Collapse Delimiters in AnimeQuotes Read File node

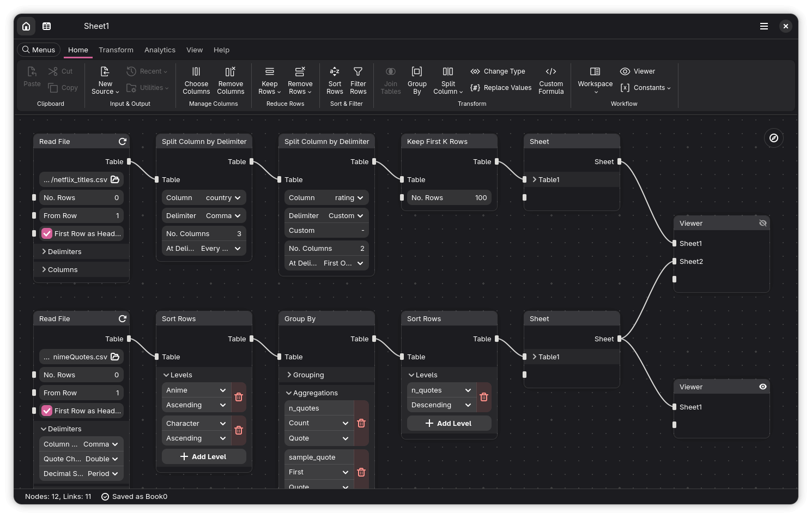(x=82, y=429)
